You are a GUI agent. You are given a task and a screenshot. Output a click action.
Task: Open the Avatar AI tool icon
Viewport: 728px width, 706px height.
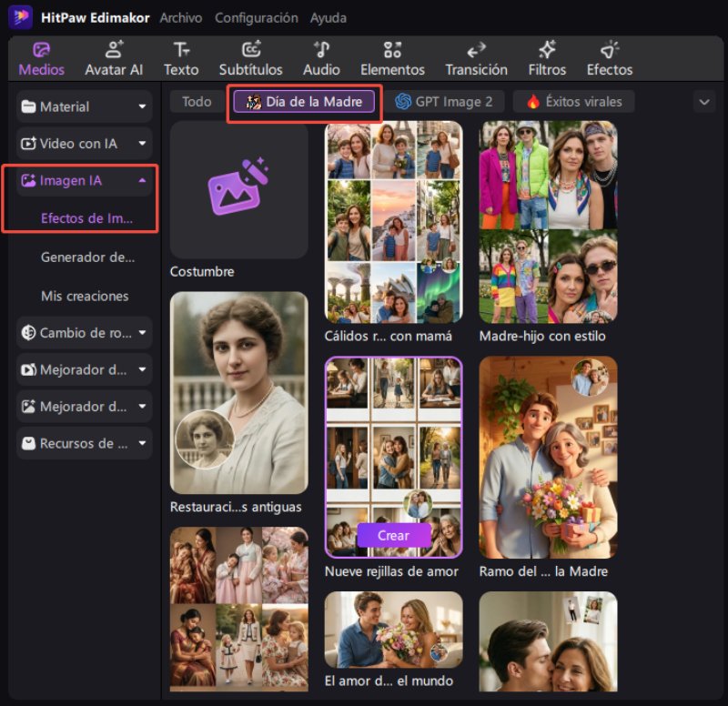(114, 50)
